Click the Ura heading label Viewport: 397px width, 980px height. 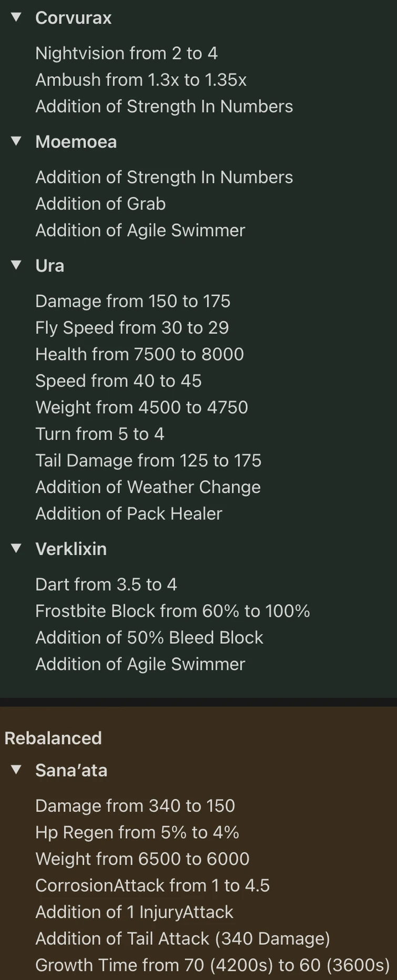tap(49, 266)
